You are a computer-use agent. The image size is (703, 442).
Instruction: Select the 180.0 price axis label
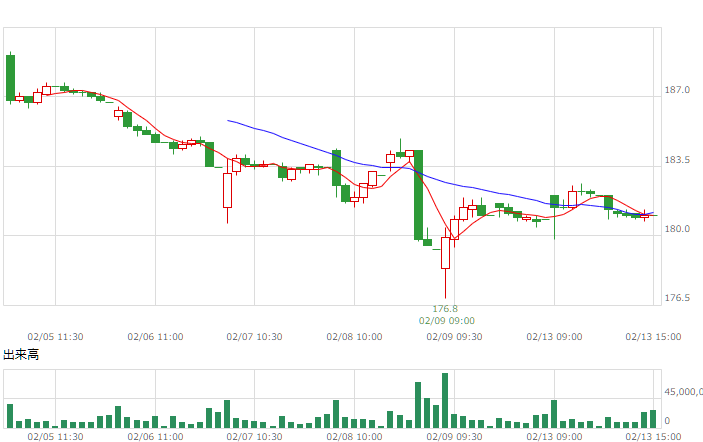point(677,229)
